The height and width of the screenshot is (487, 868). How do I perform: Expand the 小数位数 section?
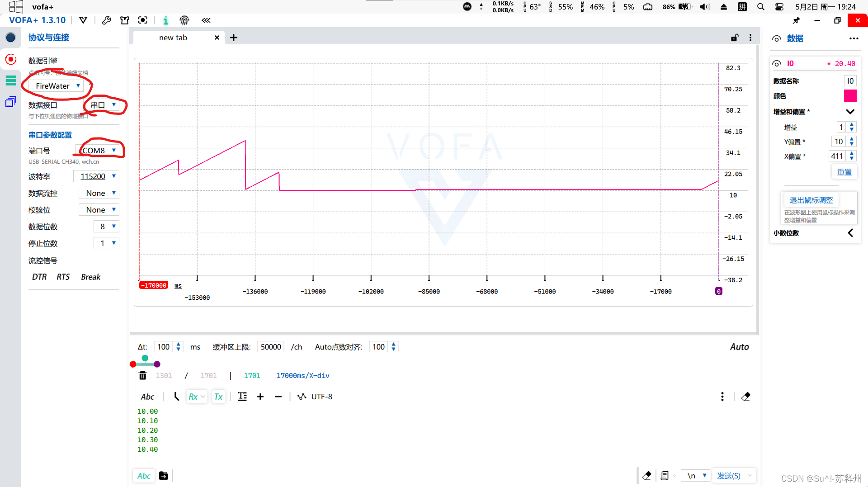850,233
